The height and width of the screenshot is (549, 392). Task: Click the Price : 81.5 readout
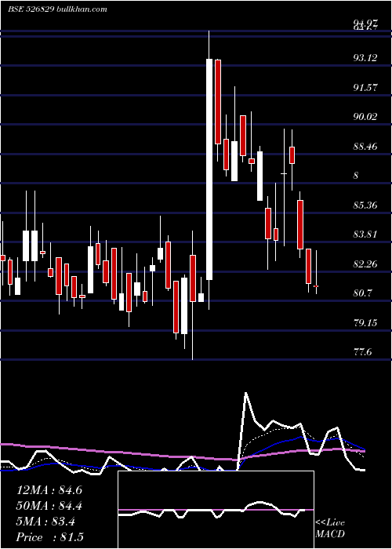pos(50,537)
